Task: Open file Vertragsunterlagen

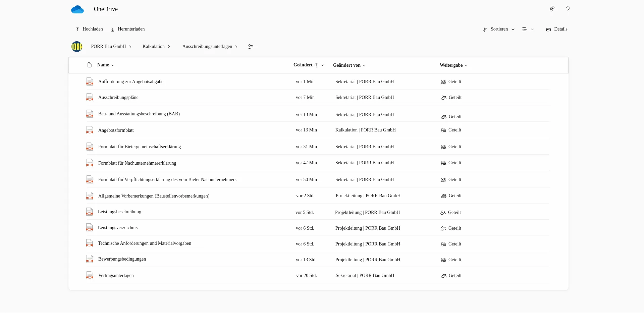Action: tap(116, 275)
